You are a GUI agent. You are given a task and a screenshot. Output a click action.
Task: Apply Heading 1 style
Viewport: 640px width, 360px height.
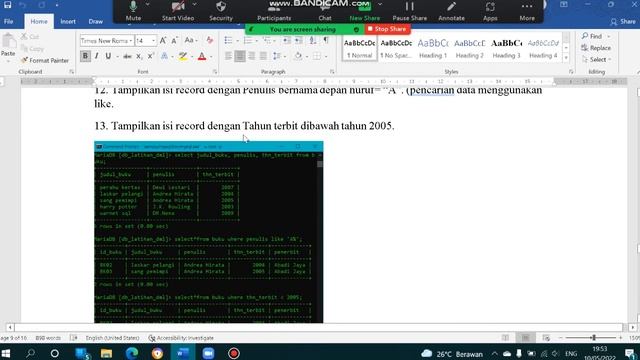pos(433,48)
